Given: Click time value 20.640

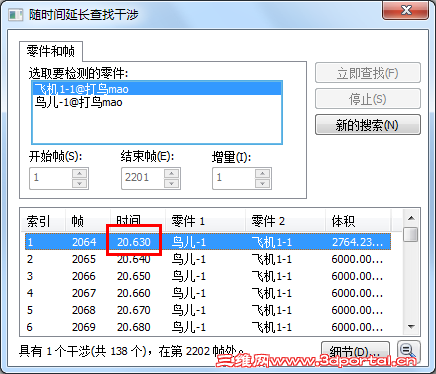Looking at the screenshot, I should 134,259.
